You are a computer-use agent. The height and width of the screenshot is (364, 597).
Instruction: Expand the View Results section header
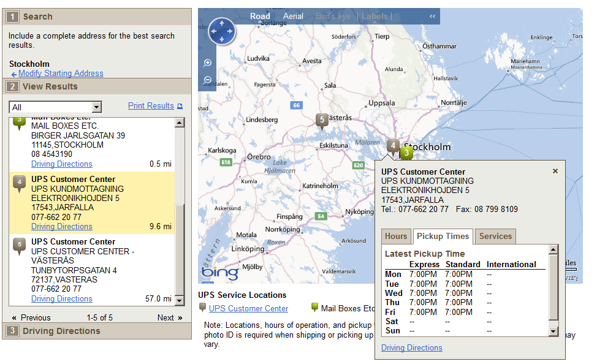(97, 86)
